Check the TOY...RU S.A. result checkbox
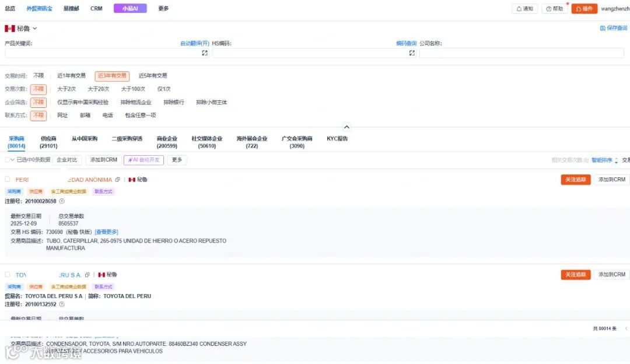The image size is (630, 364). (x=7, y=274)
